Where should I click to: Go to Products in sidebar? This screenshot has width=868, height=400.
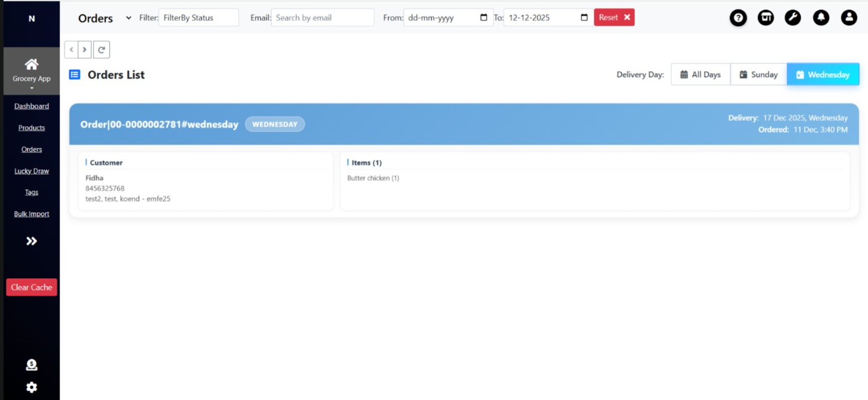pos(31,127)
